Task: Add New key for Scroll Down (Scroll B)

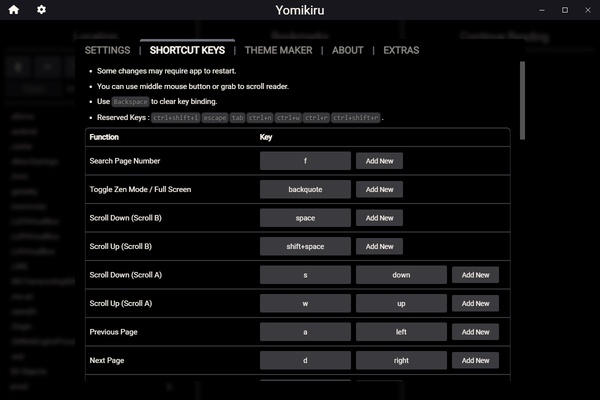Action: click(x=379, y=218)
